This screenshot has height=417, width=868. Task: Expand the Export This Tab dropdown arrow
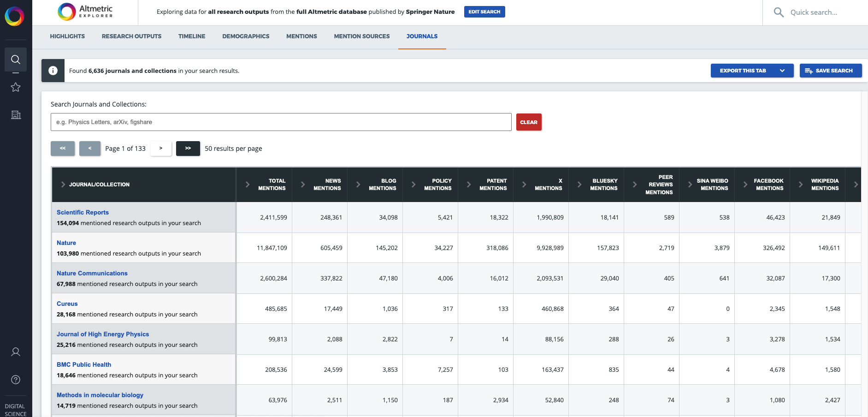782,71
